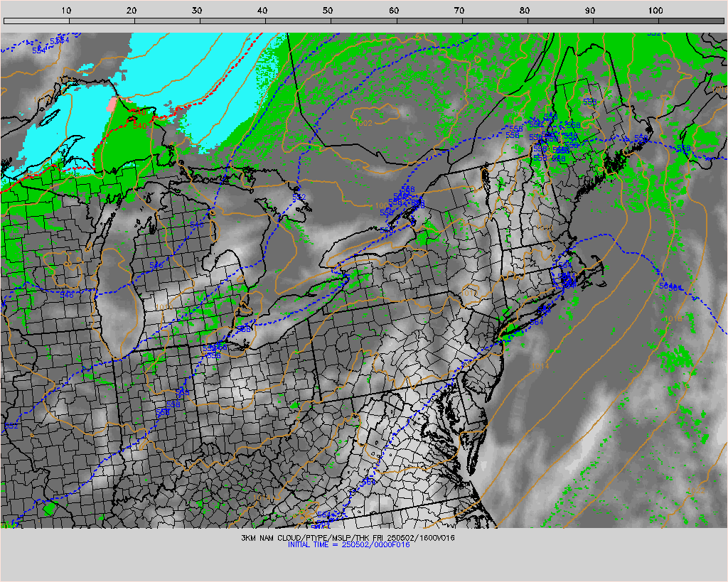Click the blue "INITIAL TIME = 250502/0000F016" text
728x582 pixels.
point(348,544)
